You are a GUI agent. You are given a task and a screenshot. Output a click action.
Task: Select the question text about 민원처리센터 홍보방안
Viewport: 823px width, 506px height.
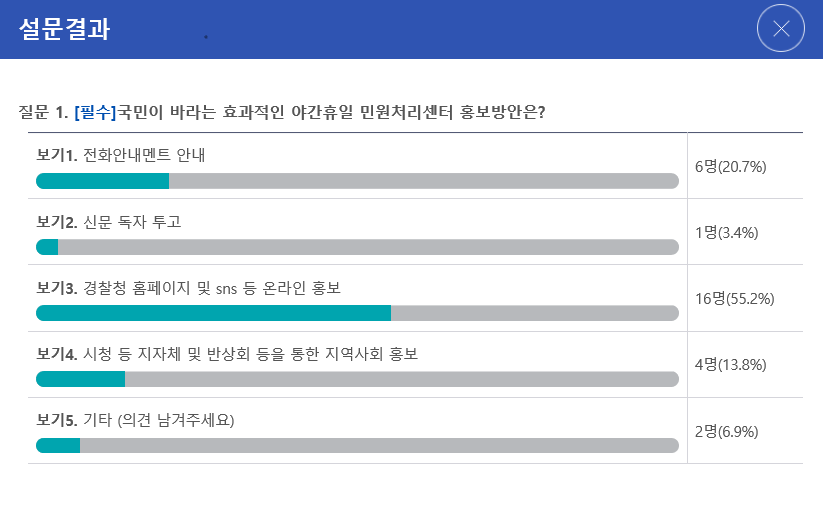331,112
